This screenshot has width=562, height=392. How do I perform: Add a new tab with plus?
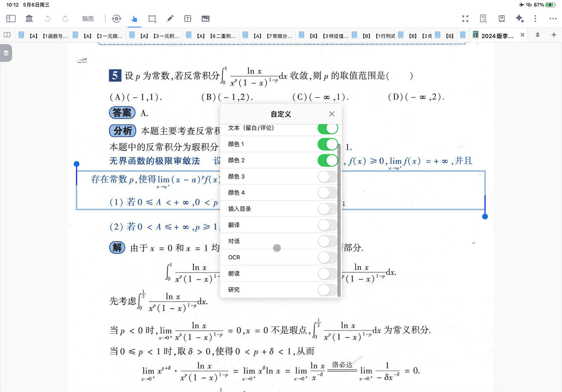[553, 35]
